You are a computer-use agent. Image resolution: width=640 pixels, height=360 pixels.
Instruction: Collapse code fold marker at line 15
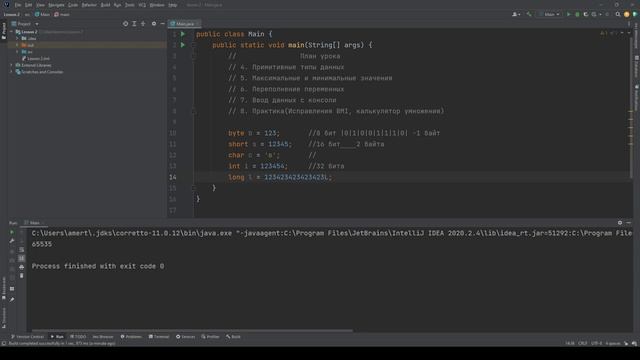(194, 188)
